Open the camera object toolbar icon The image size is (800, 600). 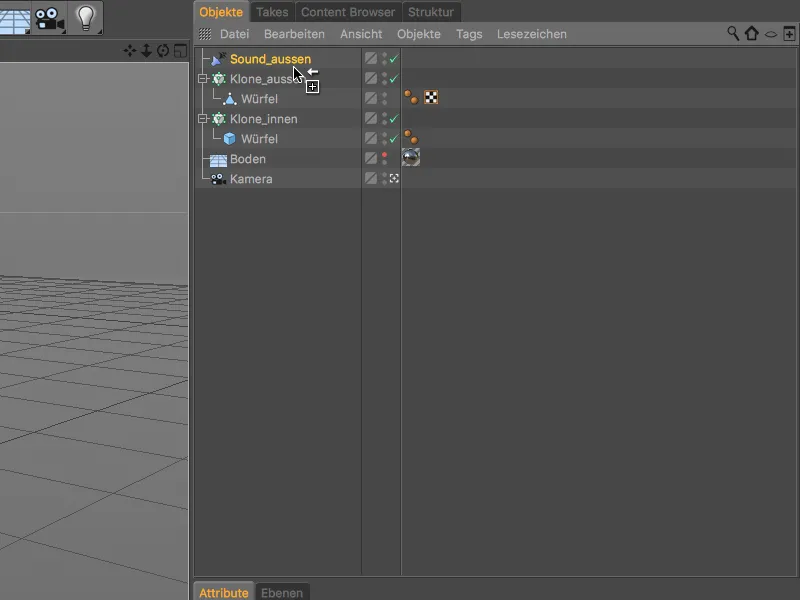49,19
